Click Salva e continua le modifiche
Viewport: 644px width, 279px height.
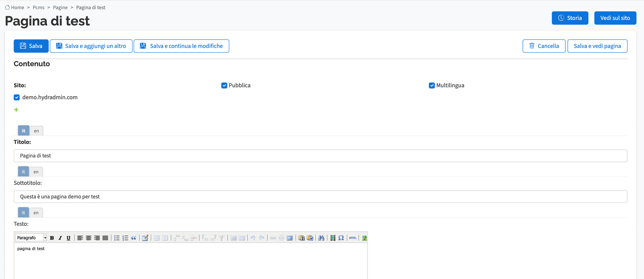click(181, 46)
